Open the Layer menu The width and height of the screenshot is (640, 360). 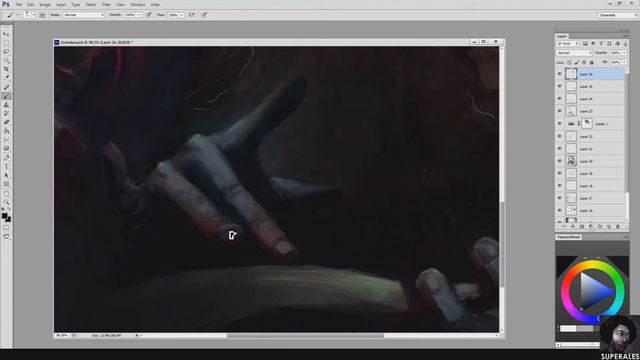pyautogui.click(x=61, y=4)
